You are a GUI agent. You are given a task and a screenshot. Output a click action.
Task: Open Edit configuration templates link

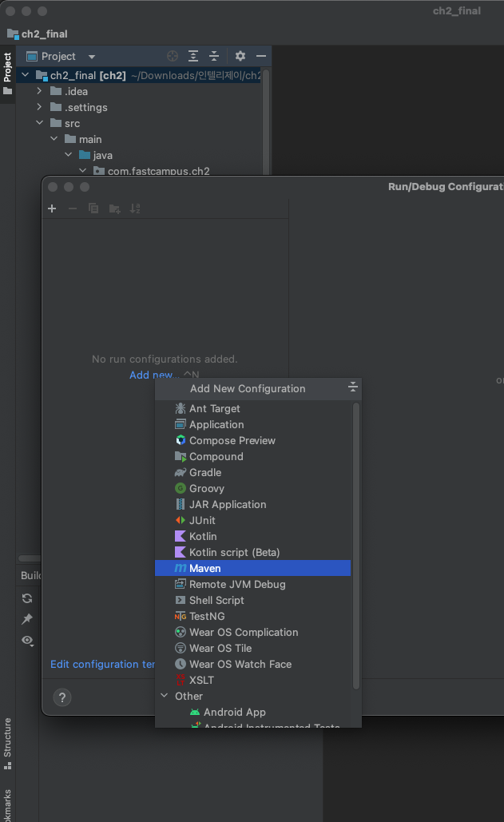click(103, 664)
